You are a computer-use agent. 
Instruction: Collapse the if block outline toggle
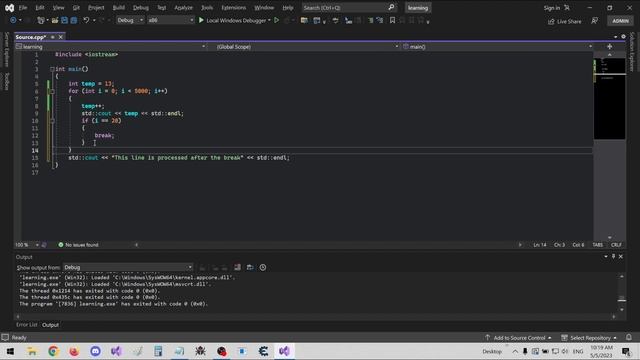click(x=52, y=121)
